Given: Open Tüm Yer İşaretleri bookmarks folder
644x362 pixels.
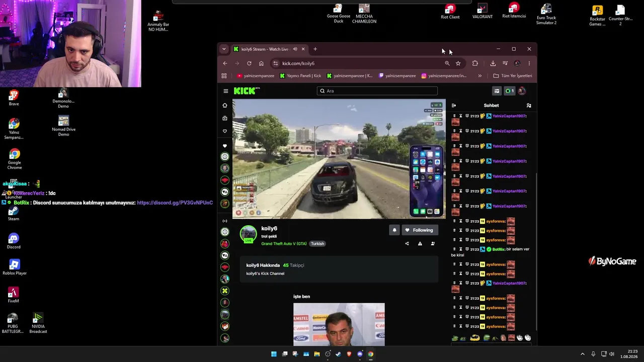Looking at the screenshot, I should (513, 76).
